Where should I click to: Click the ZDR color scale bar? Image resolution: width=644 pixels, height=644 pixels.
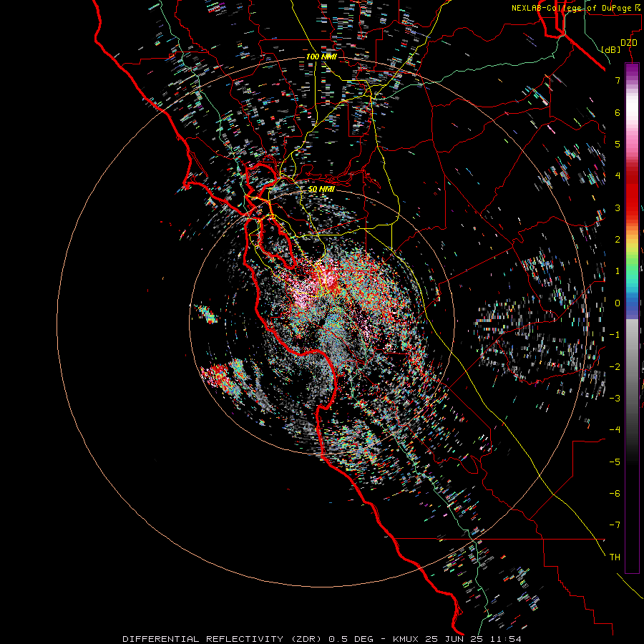click(632, 318)
